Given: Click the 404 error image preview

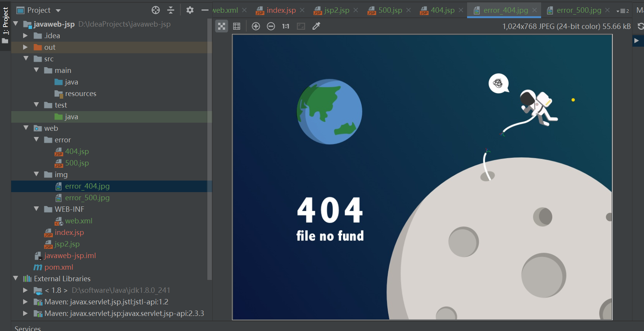Looking at the screenshot, I should (x=422, y=177).
